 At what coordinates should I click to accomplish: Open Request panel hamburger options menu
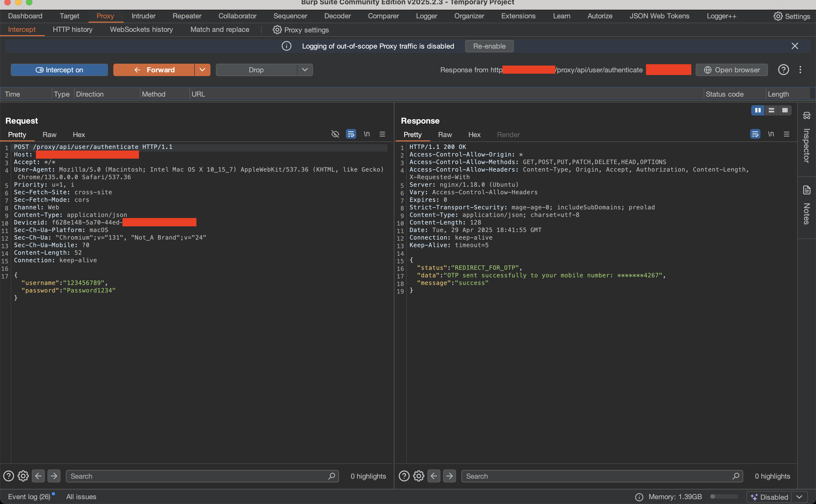pos(382,134)
